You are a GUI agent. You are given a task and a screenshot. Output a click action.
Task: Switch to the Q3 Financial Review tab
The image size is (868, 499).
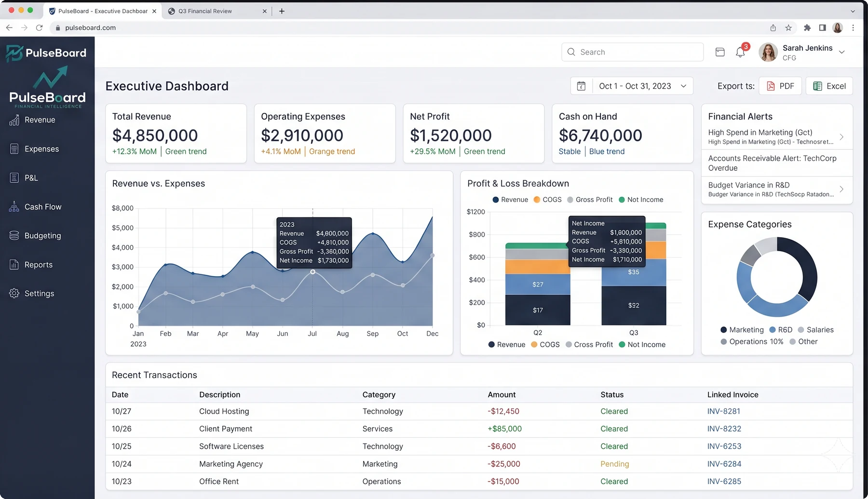pyautogui.click(x=216, y=11)
